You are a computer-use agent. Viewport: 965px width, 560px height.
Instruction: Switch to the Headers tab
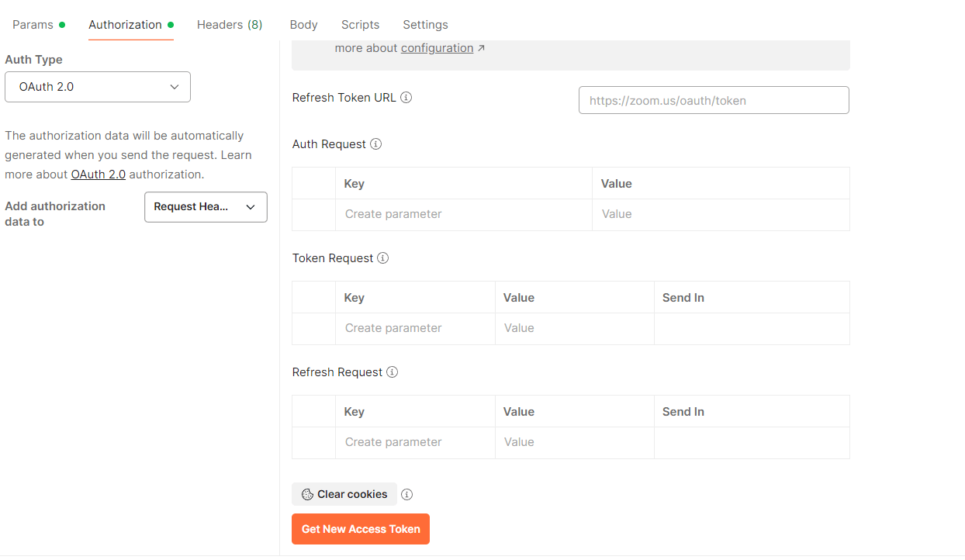230,25
